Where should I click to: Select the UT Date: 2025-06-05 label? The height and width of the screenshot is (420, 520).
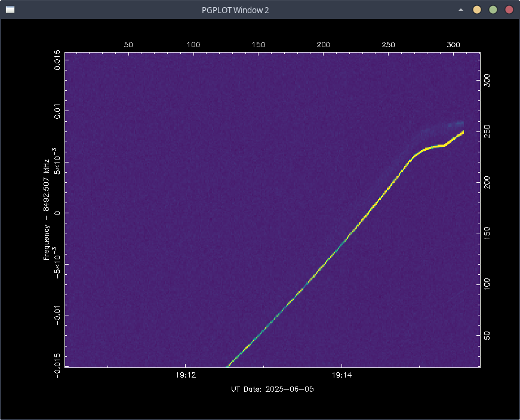tap(272, 390)
